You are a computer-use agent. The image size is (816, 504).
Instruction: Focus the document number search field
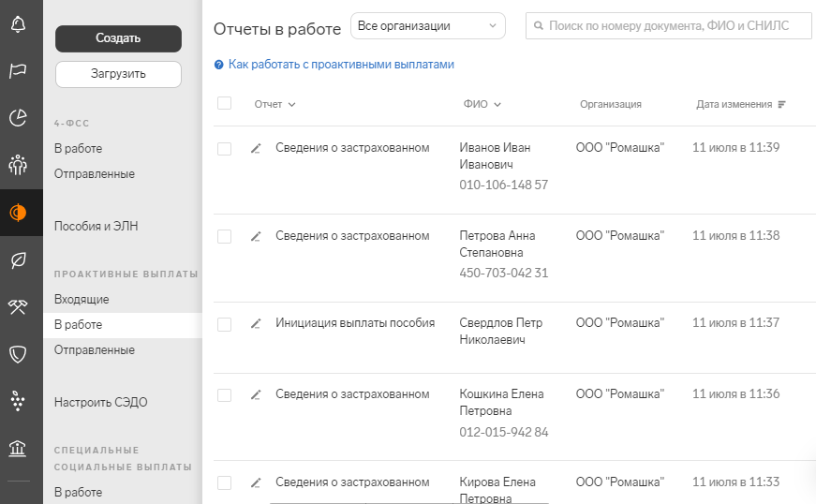(669, 26)
